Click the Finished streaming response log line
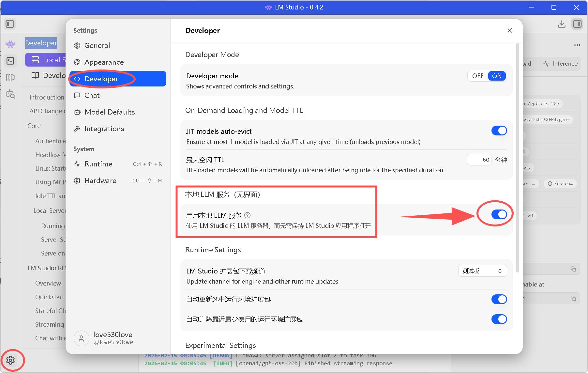The width and height of the screenshot is (588, 373). pyautogui.click(x=268, y=363)
